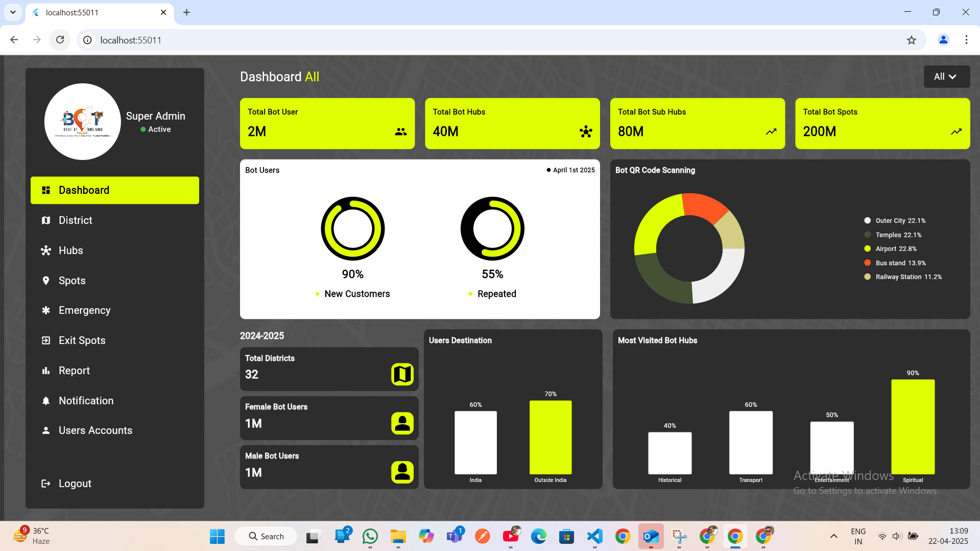This screenshot has width=980, height=551.
Task: Expand the browser tab search chevron
Action: (x=13, y=12)
